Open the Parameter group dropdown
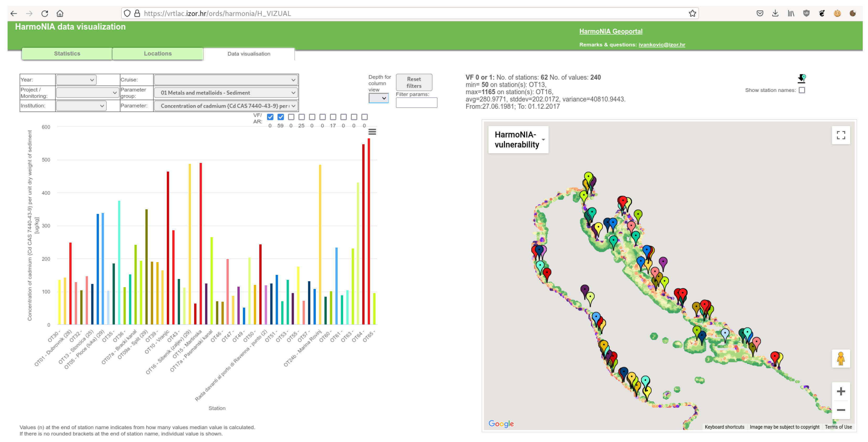 [226, 92]
